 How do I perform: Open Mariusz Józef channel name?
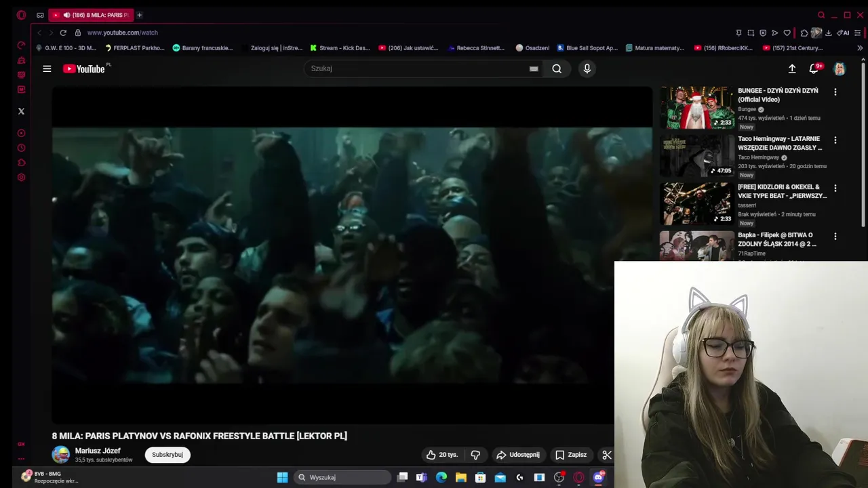click(x=98, y=451)
